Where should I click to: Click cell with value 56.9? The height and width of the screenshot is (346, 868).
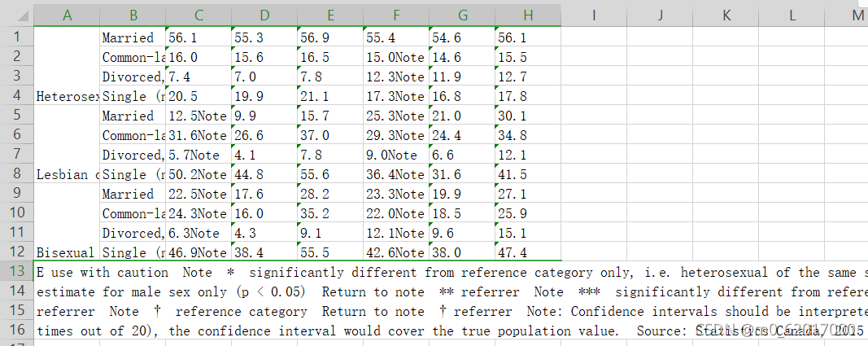tap(330, 37)
